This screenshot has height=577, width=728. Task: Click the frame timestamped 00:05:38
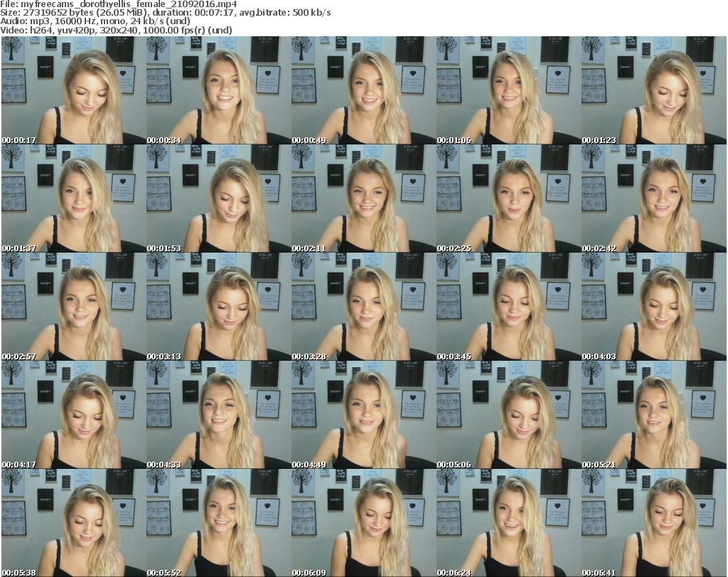click(73, 522)
